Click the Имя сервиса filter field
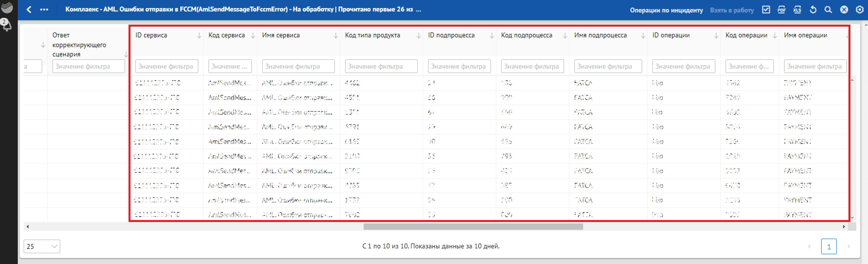Image resolution: width=868 pixels, height=264 pixels. [x=298, y=66]
